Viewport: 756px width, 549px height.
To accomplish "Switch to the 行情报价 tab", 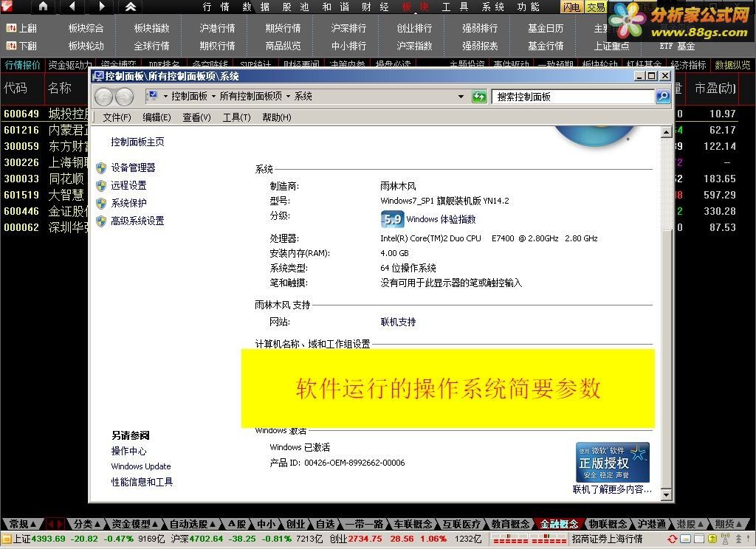I will 22,65.
